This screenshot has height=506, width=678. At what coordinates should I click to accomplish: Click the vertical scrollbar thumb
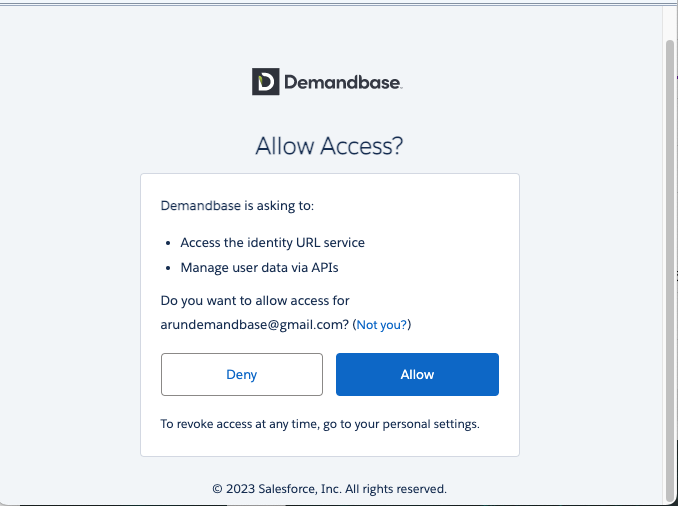[x=670, y=272]
